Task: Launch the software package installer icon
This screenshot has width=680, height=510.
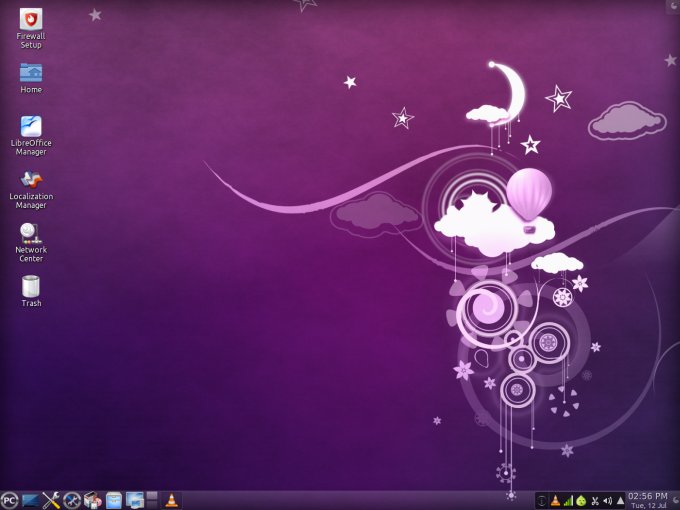Action: coord(93,500)
